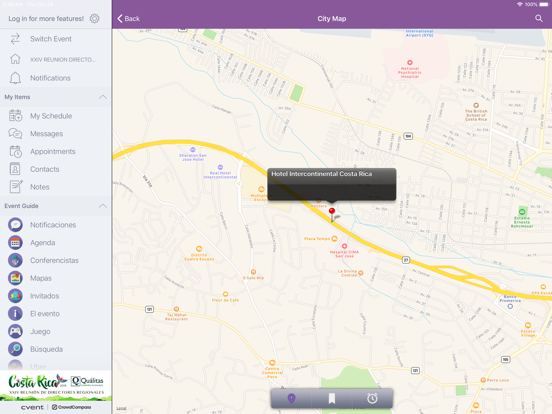Screen dimensions: 552x414
Task: Open Agenda round calendar icon
Action: pyautogui.click(x=15, y=243)
